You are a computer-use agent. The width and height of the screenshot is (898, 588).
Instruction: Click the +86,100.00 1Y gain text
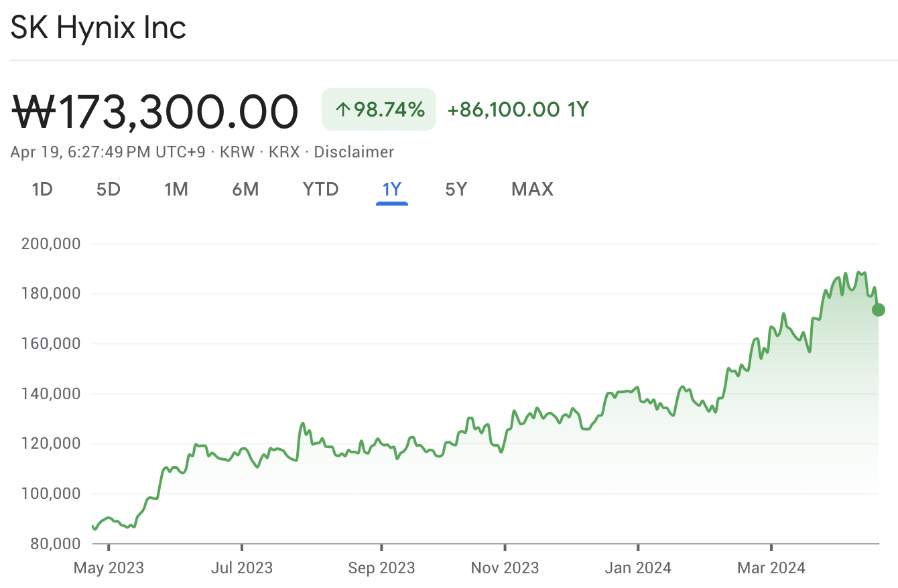(x=517, y=109)
